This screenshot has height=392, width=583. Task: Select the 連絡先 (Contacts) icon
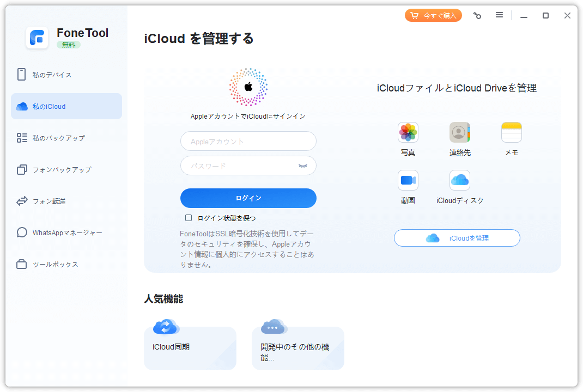point(459,132)
